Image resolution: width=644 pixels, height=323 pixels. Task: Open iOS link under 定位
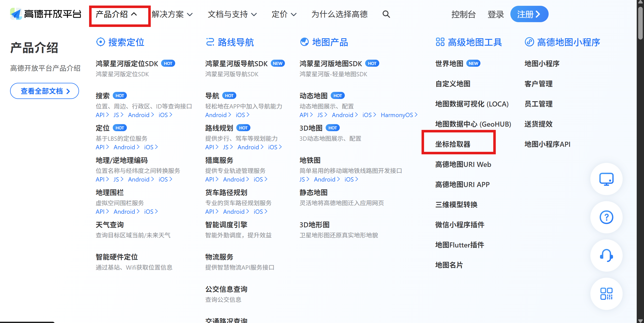pyautogui.click(x=151, y=147)
